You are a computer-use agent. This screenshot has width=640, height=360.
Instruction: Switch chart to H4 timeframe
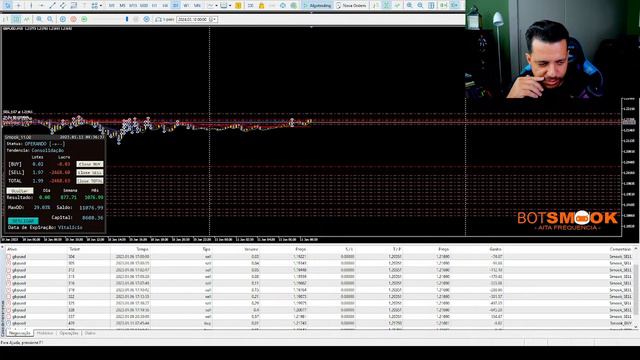click(x=165, y=5)
